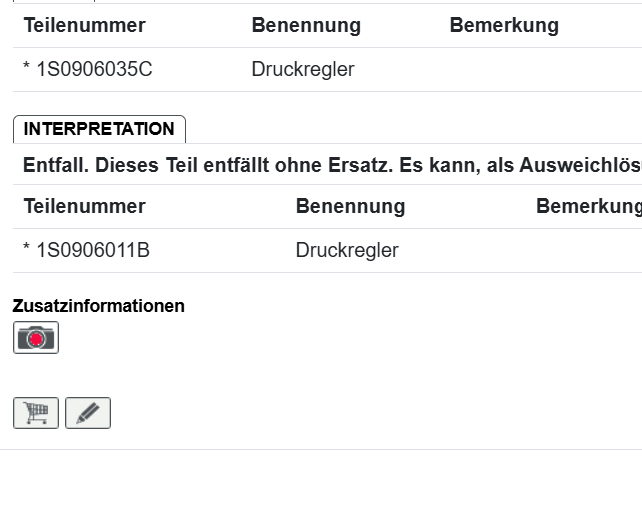Click the pencil edit icon
Viewport: 642px width, 525px height.
coord(88,413)
